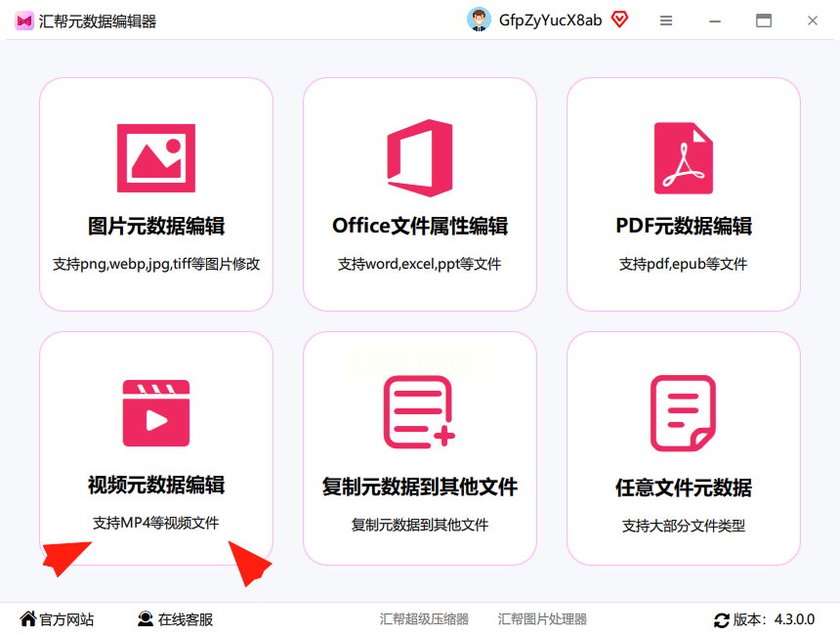
Task: Click the image metadata picture icon
Action: pyautogui.click(x=156, y=158)
